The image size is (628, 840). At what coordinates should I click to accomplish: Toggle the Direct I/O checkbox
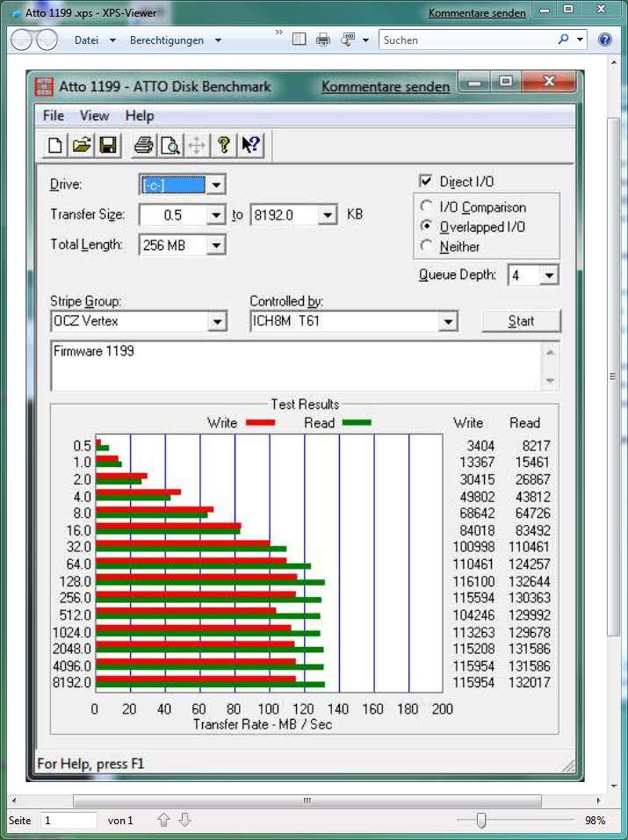pyautogui.click(x=426, y=181)
